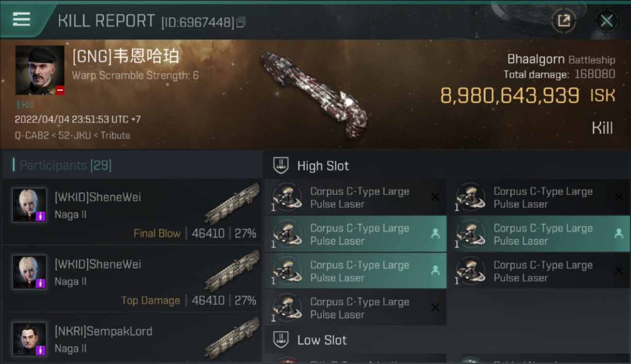Click the Bhaalgorn Battleship name
This screenshot has height=364, width=631.
[x=561, y=60]
